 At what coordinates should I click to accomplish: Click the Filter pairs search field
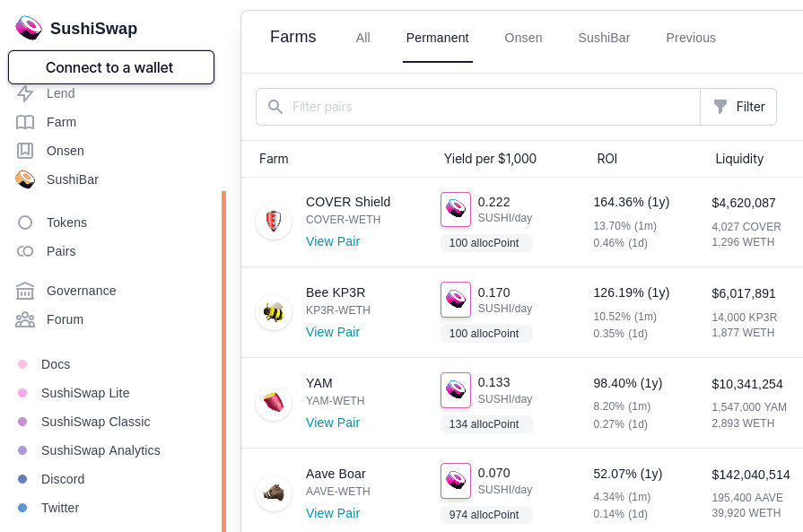pyautogui.click(x=478, y=107)
